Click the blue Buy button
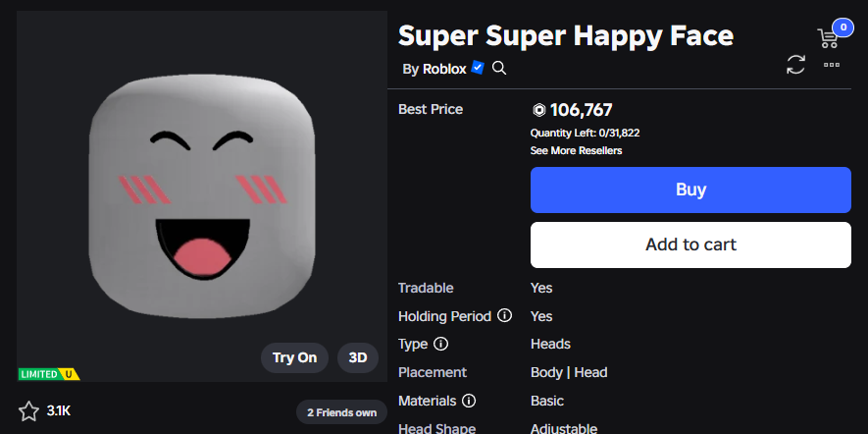The height and width of the screenshot is (434, 868). point(690,190)
